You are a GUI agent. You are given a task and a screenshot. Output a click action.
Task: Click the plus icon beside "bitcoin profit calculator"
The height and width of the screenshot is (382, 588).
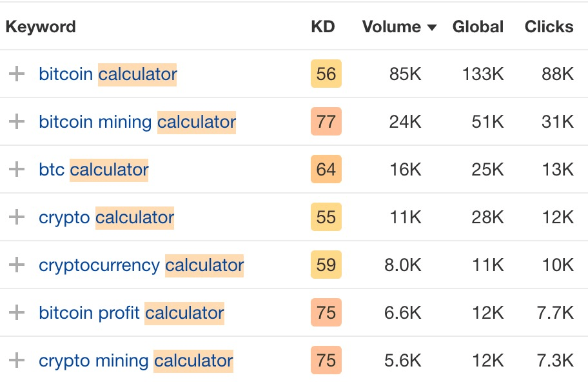pyautogui.click(x=16, y=312)
